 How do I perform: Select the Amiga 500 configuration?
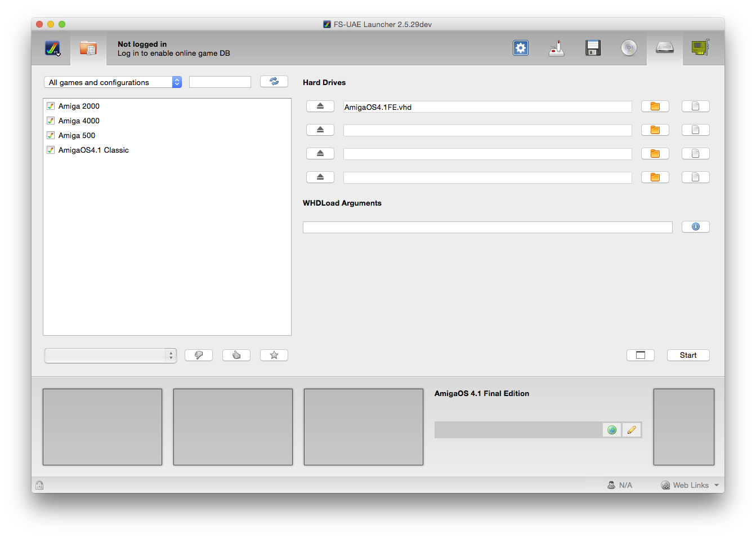pyautogui.click(x=167, y=135)
